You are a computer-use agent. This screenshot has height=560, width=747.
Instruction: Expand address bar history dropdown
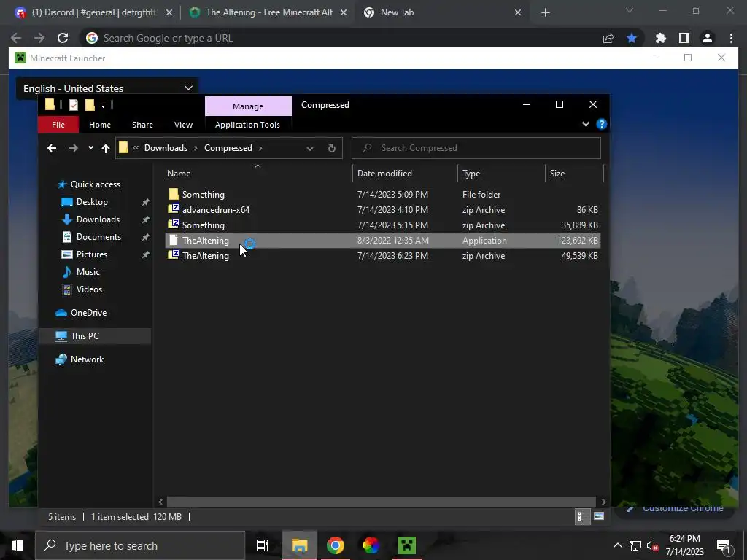[309, 149]
